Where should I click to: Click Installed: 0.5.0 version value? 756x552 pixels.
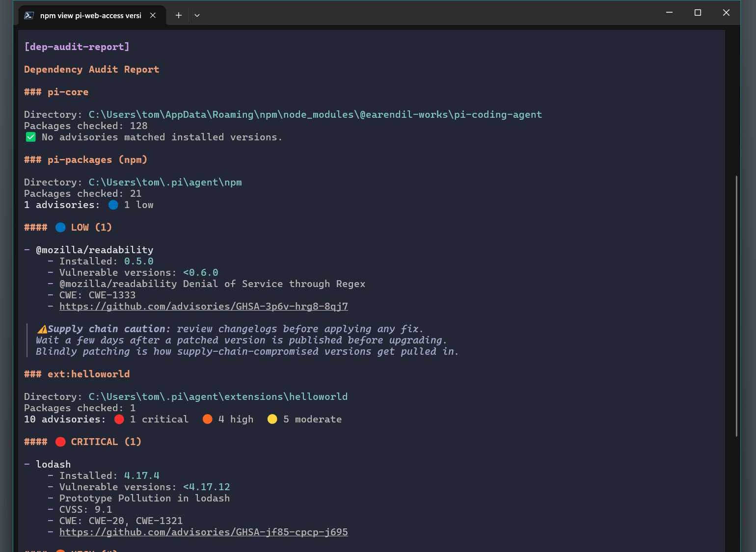(x=139, y=261)
